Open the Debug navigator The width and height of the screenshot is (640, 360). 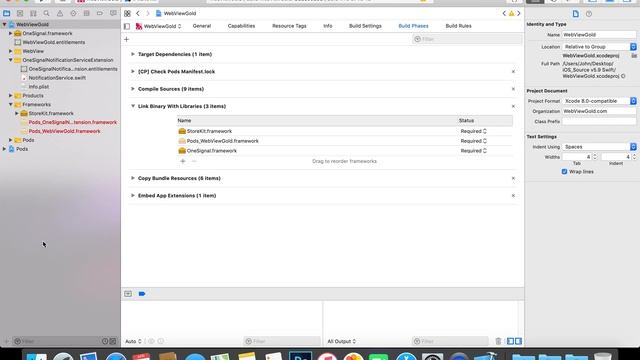[x=87, y=13]
